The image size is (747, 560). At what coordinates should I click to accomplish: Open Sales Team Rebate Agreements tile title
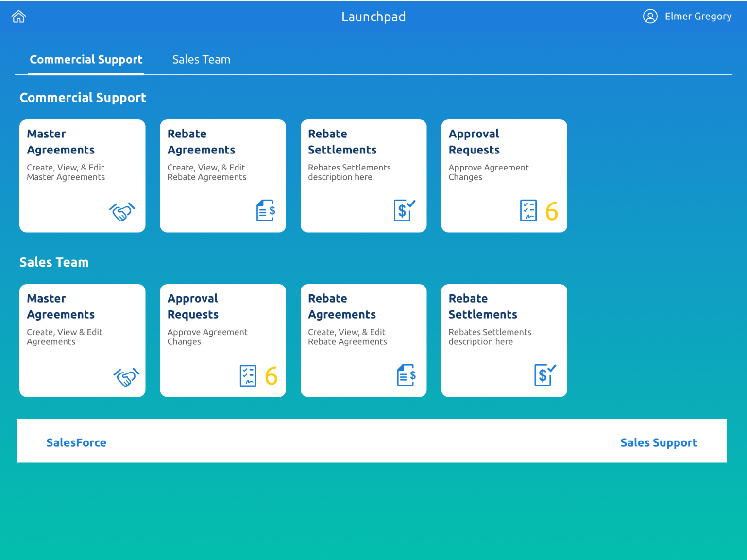(x=342, y=306)
